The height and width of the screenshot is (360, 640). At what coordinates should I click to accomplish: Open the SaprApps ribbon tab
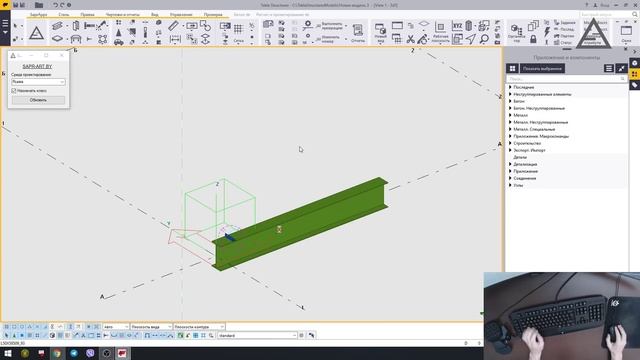(38, 14)
